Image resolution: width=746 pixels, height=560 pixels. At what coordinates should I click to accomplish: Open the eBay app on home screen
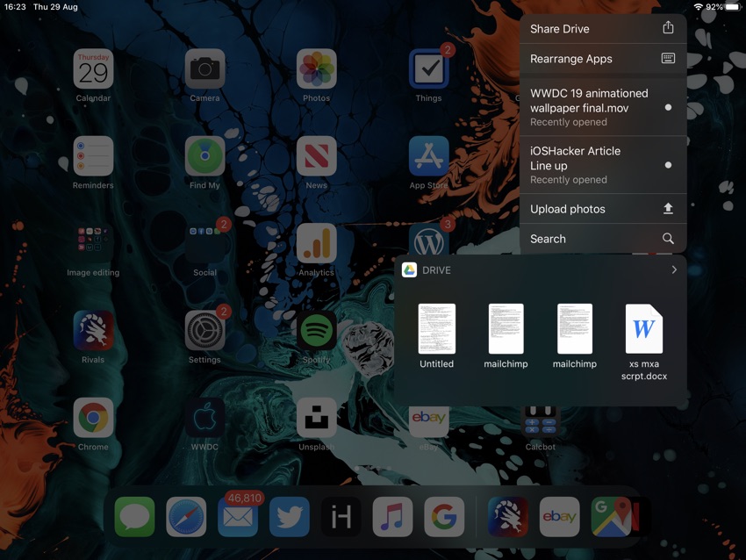(x=428, y=421)
